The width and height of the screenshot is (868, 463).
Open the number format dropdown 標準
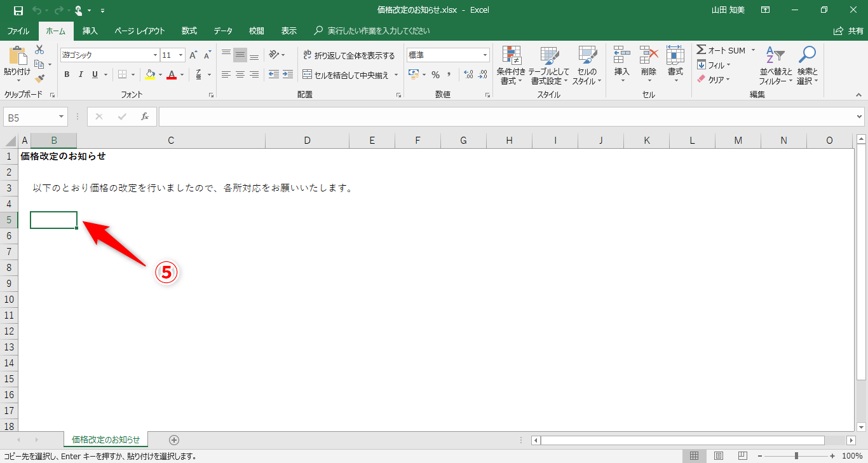[485, 55]
